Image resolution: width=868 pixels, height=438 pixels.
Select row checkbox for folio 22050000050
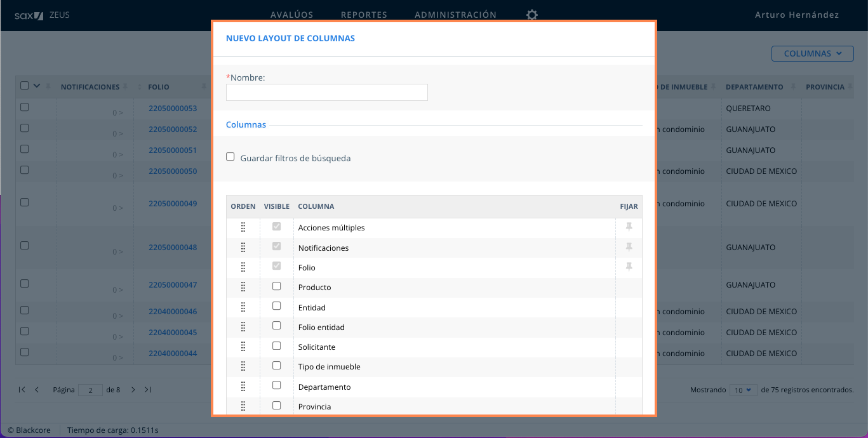click(25, 170)
